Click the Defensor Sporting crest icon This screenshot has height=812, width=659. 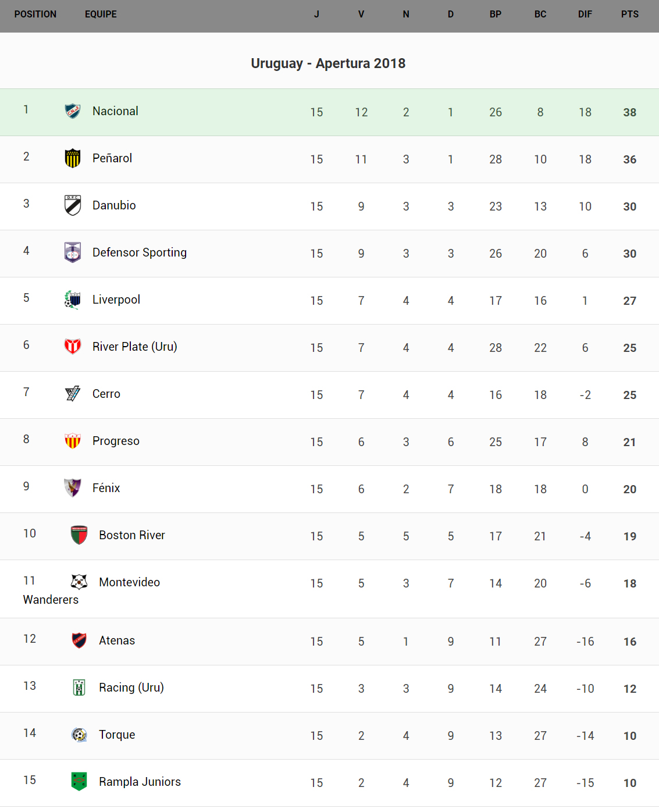point(73,252)
